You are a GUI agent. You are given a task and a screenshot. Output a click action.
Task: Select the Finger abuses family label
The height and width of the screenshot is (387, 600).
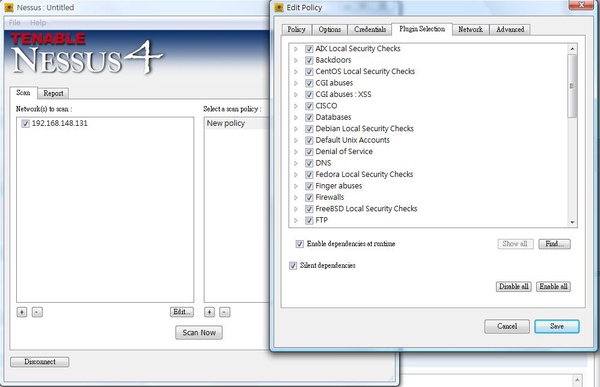(x=339, y=186)
